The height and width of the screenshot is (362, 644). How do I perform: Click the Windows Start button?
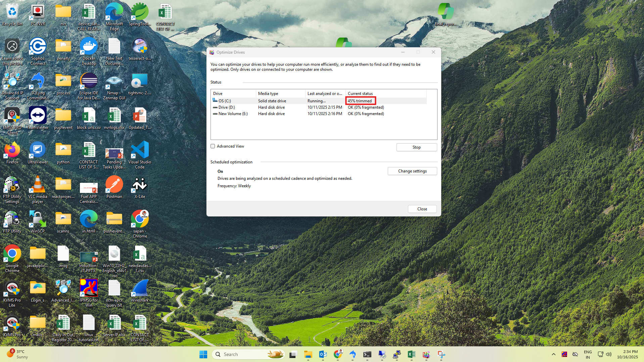pyautogui.click(x=203, y=354)
